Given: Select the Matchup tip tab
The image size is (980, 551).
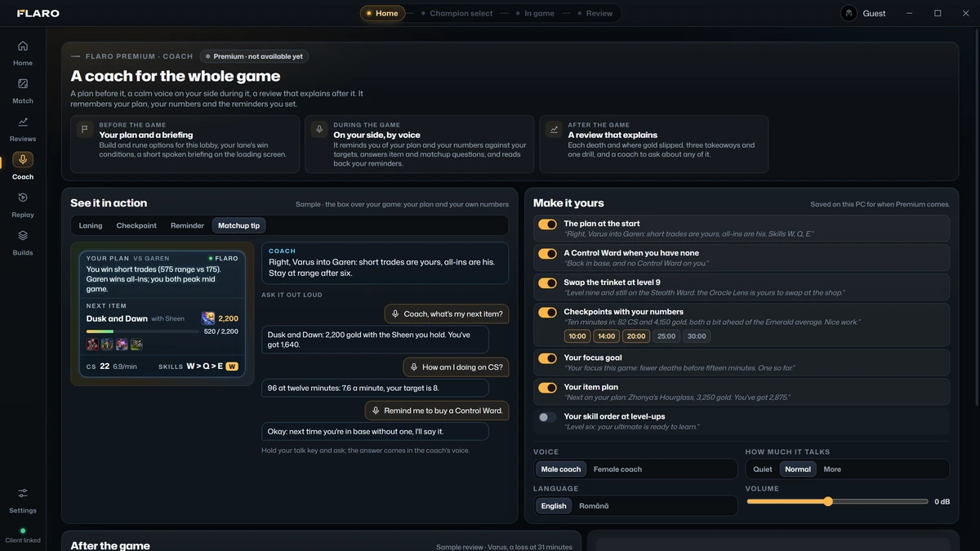Looking at the screenshot, I should tap(239, 225).
